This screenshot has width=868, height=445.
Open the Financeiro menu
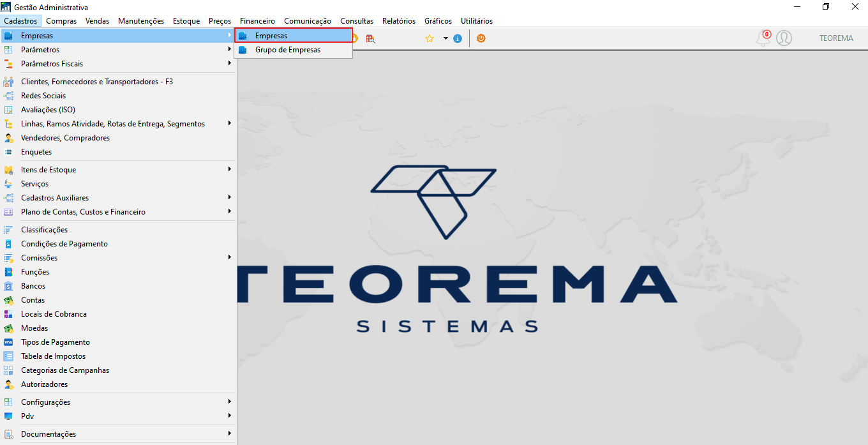(257, 21)
